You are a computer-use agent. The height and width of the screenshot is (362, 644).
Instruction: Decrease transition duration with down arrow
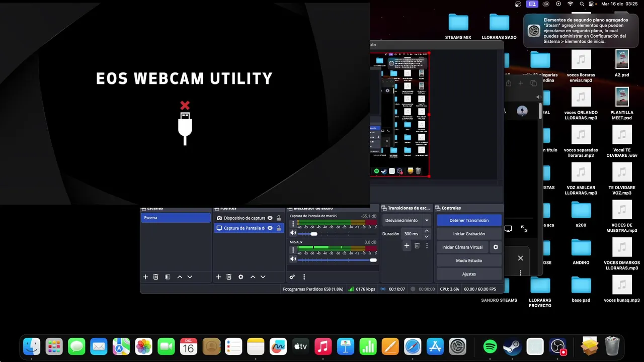[x=427, y=236]
